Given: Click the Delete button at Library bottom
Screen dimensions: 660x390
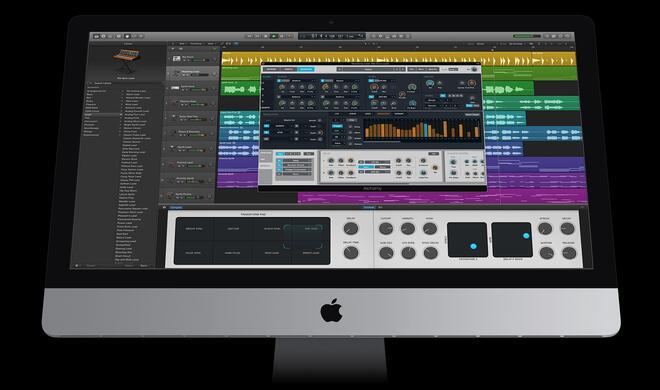Looking at the screenshot, I should [x=129, y=265].
